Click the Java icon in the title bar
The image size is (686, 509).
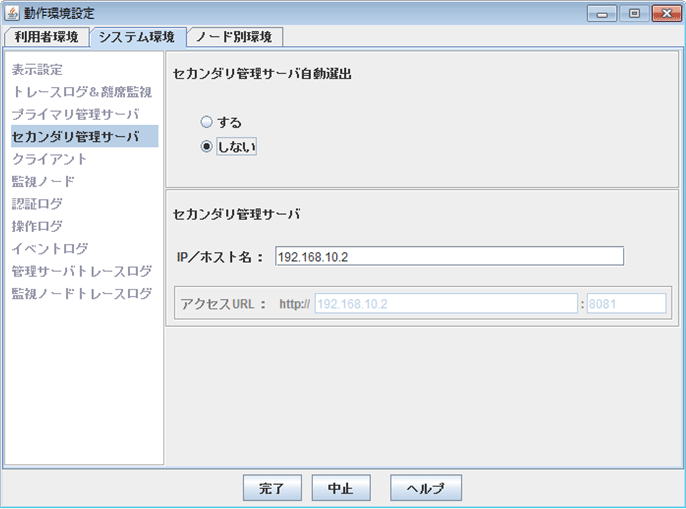click(x=12, y=13)
